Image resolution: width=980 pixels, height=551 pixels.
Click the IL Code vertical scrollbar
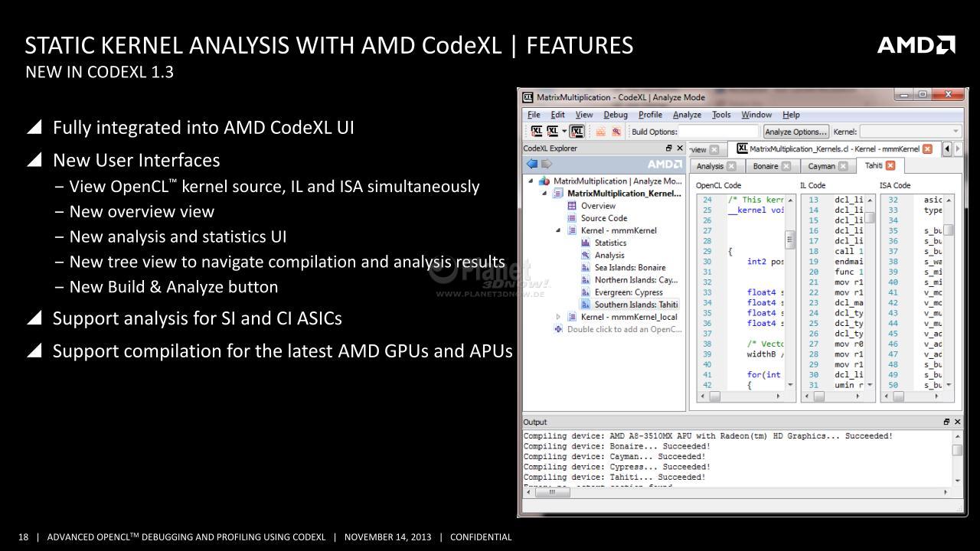(870, 292)
